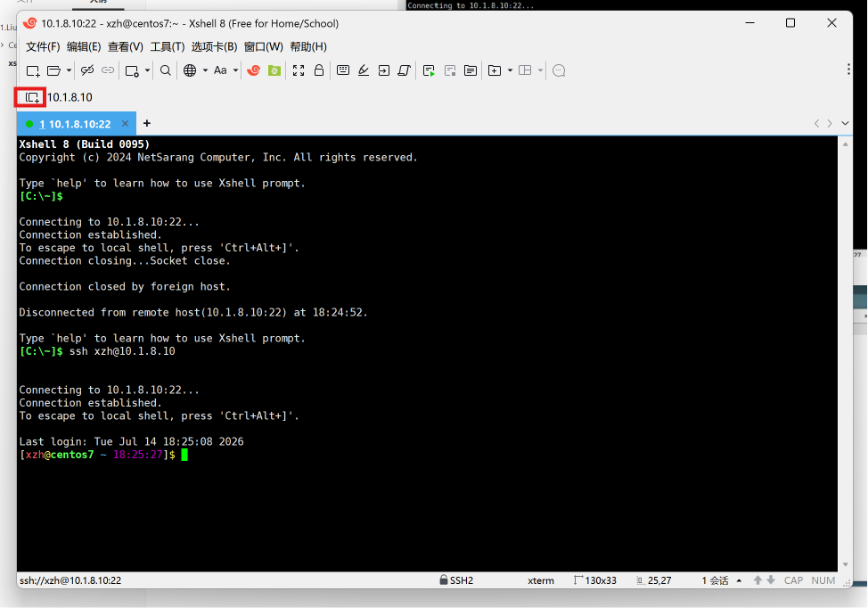Viewport: 868px width, 608px height.
Task: Expand the tab list dropdown chevron
Action: pos(845,124)
